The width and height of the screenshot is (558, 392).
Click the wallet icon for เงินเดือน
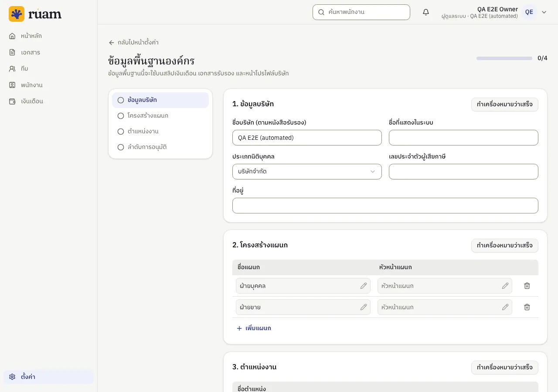[12, 101]
